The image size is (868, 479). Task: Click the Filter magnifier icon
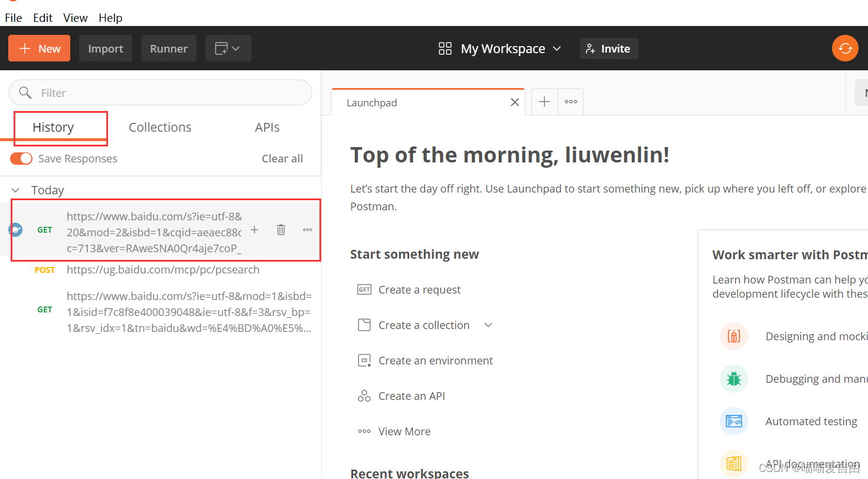pyautogui.click(x=25, y=93)
